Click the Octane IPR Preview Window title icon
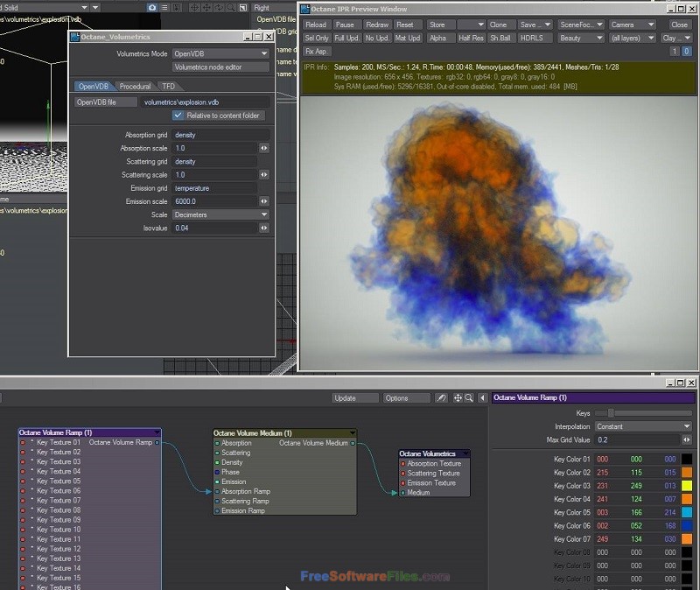700x590 pixels. point(305,9)
